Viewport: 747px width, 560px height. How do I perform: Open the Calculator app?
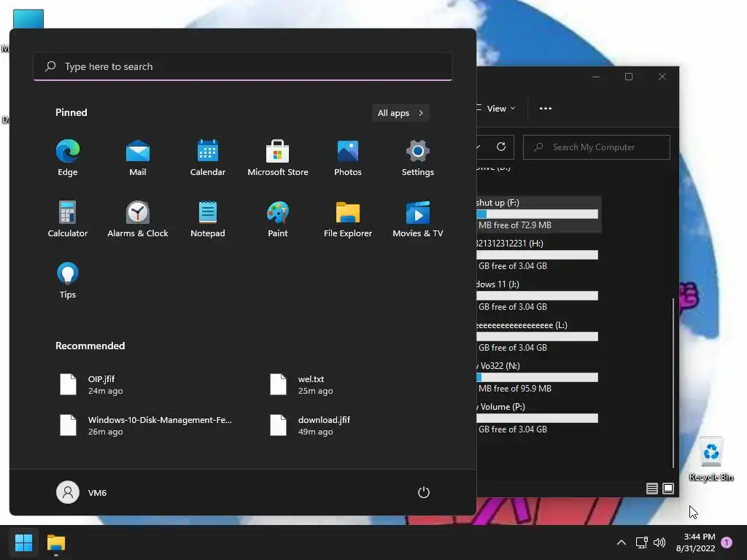tap(68, 219)
